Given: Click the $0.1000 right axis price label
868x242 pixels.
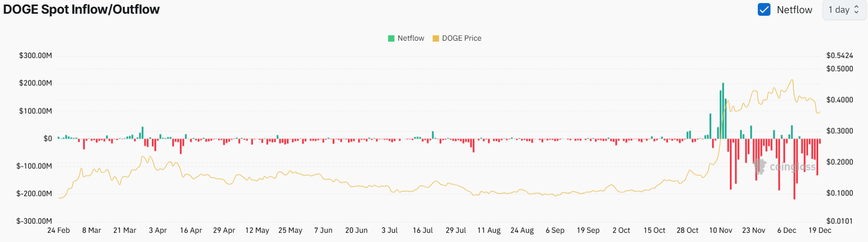Looking at the screenshot, I should pyautogui.click(x=840, y=193).
